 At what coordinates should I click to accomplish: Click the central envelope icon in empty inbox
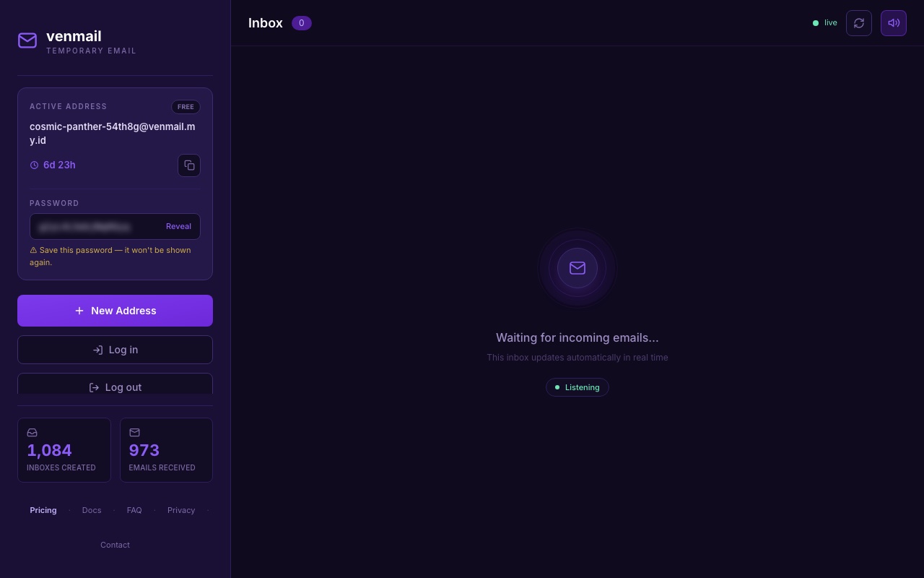point(577,268)
